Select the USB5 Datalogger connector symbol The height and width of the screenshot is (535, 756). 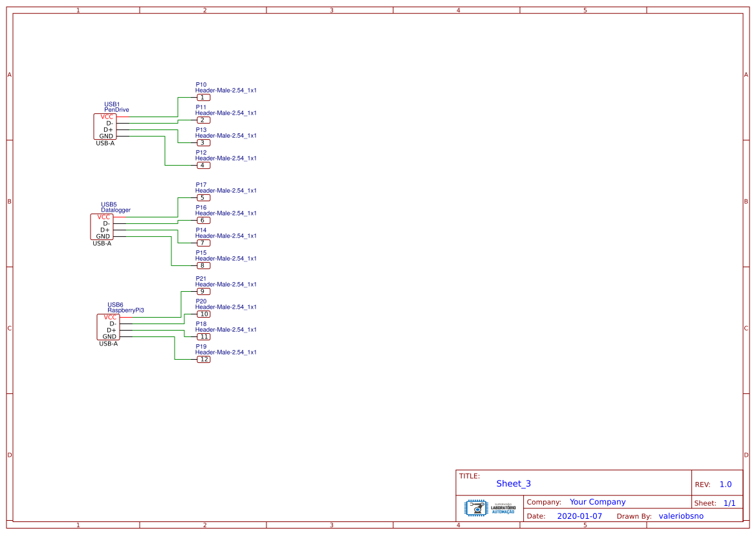[x=102, y=226]
